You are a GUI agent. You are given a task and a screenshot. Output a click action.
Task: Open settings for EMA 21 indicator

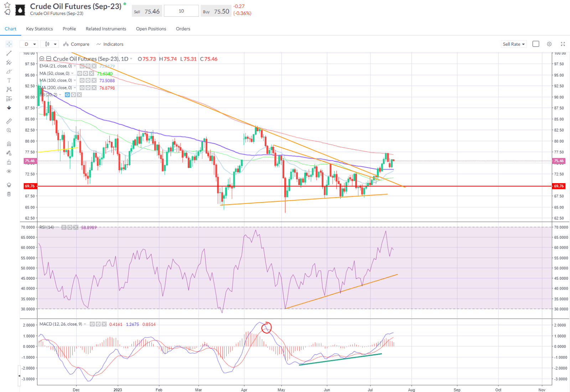coord(88,66)
